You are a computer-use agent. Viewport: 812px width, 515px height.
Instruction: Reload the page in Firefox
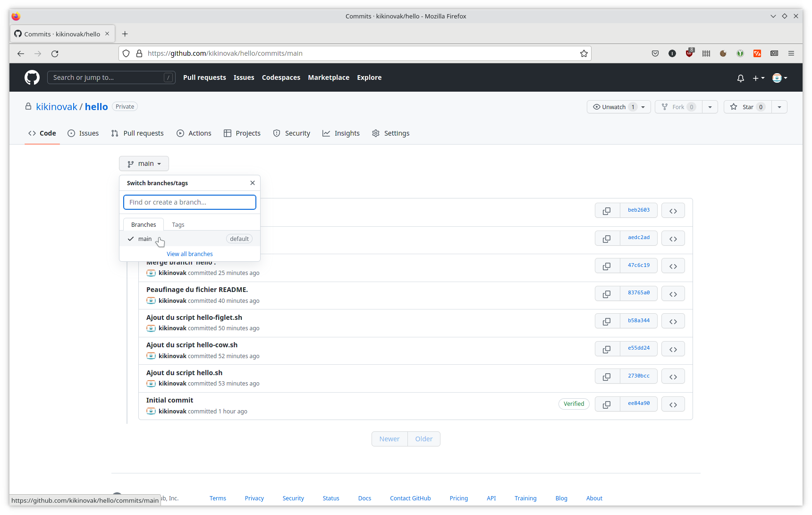55,53
